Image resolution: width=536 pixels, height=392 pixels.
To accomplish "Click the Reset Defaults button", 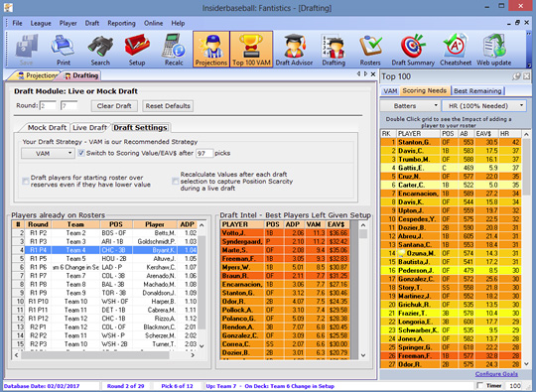I will pyautogui.click(x=168, y=106).
